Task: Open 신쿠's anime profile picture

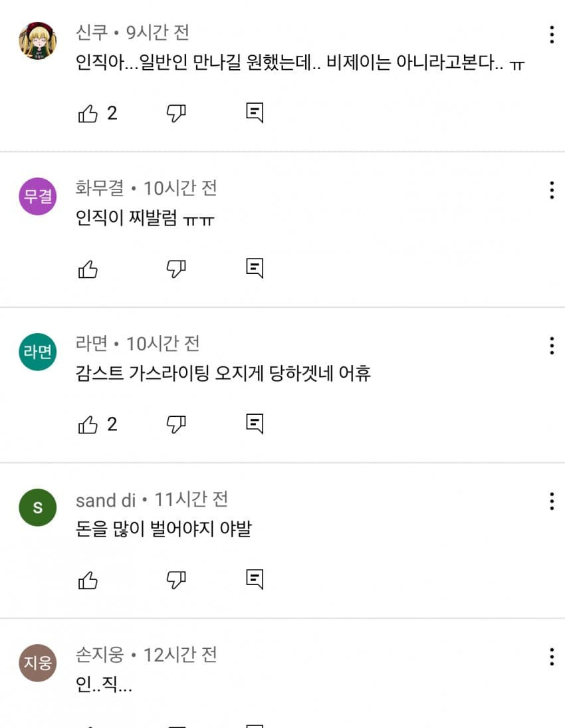Action: point(38,41)
